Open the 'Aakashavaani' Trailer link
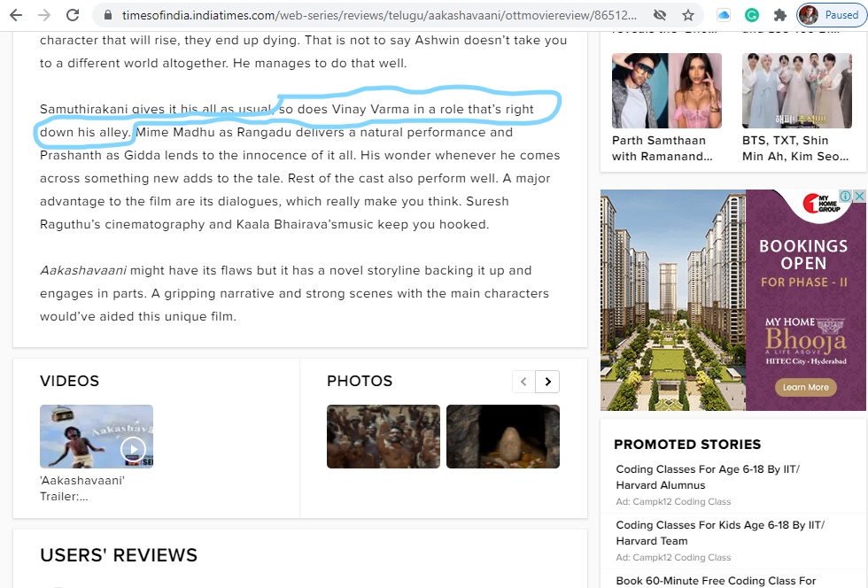Viewport: 868px width, 588px height. tap(81, 488)
